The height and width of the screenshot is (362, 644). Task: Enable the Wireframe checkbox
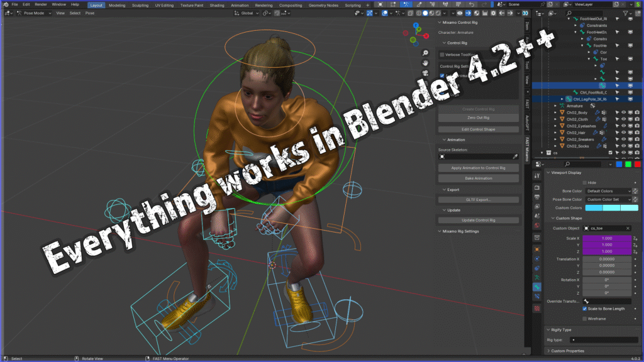pos(584,319)
